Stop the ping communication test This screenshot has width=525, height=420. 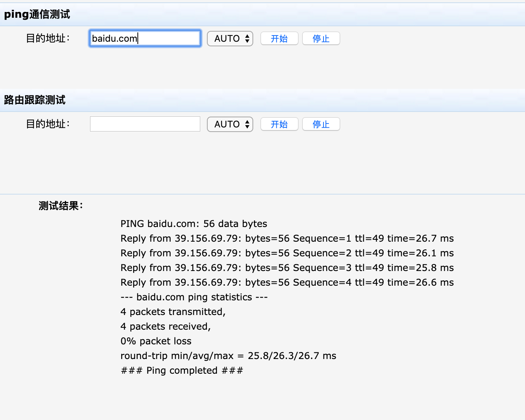click(321, 39)
